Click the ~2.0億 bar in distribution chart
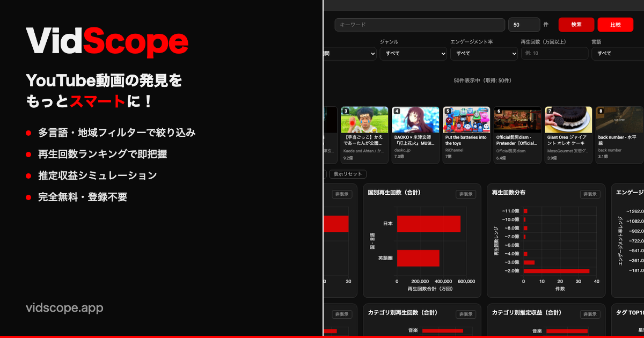The image size is (644, 338). coord(557,271)
